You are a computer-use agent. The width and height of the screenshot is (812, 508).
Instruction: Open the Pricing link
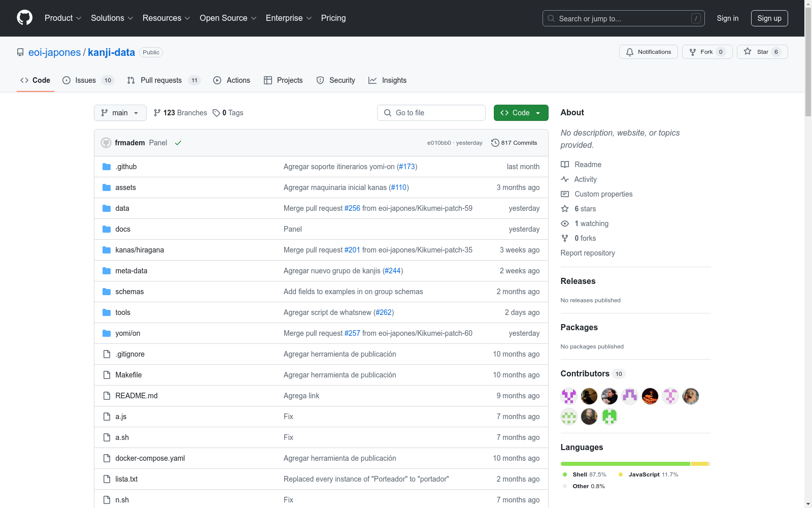click(333, 18)
